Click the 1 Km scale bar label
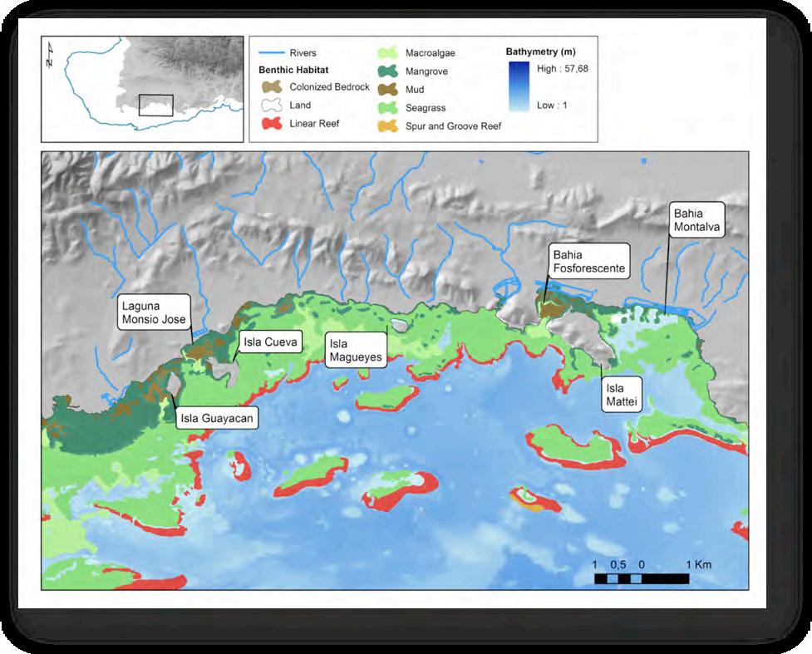 699,564
